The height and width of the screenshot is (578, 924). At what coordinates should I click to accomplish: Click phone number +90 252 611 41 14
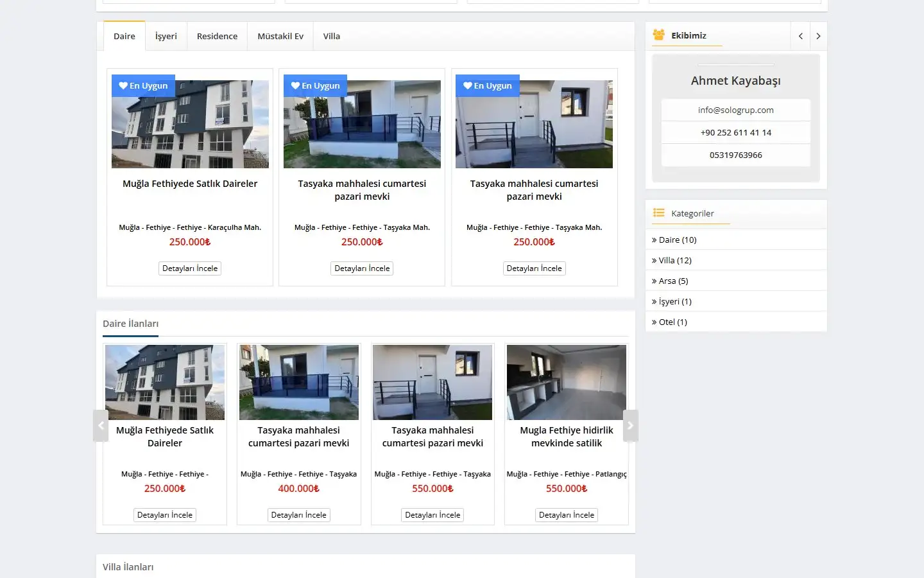pyautogui.click(x=736, y=132)
